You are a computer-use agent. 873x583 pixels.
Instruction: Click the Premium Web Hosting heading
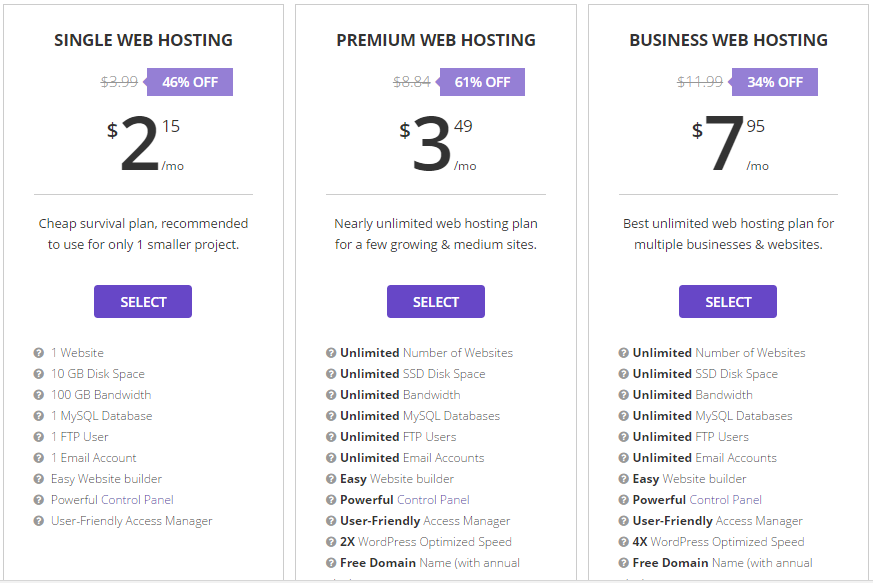436,41
